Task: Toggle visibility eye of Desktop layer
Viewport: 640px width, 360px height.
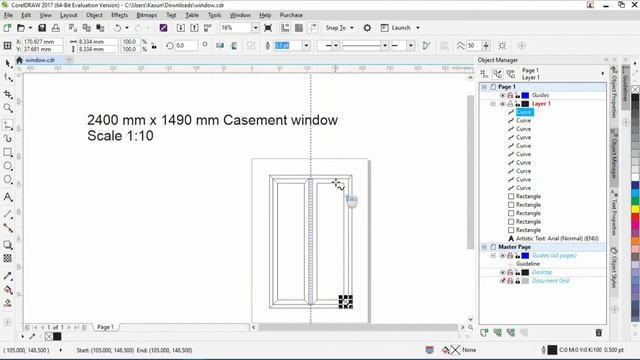Action: [x=503, y=272]
